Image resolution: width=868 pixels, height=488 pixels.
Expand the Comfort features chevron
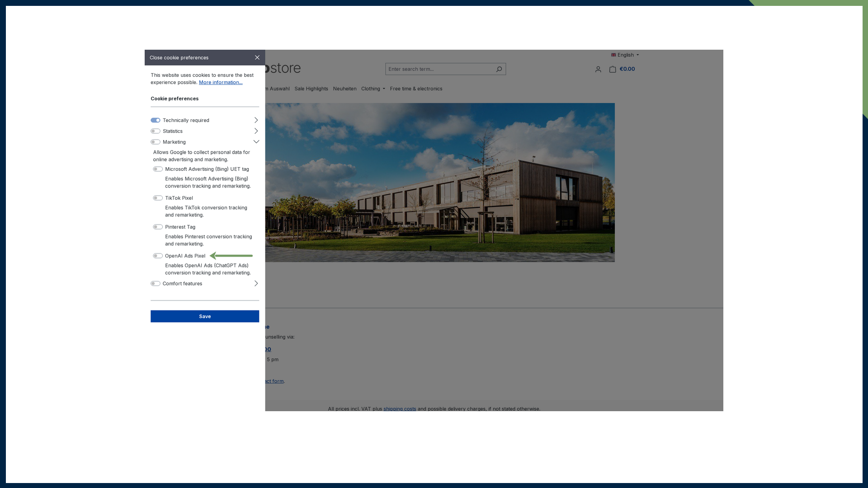(x=256, y=283)
